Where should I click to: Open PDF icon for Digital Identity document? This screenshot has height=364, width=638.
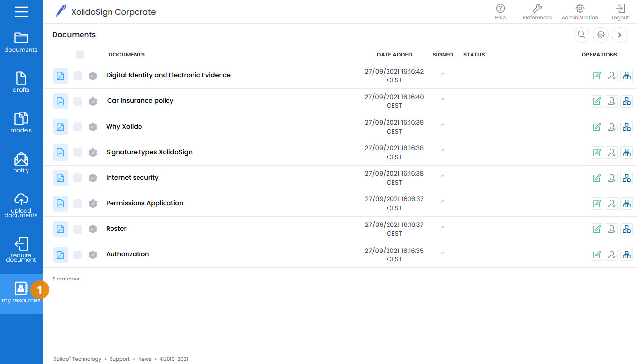click(x=60, y=76)
